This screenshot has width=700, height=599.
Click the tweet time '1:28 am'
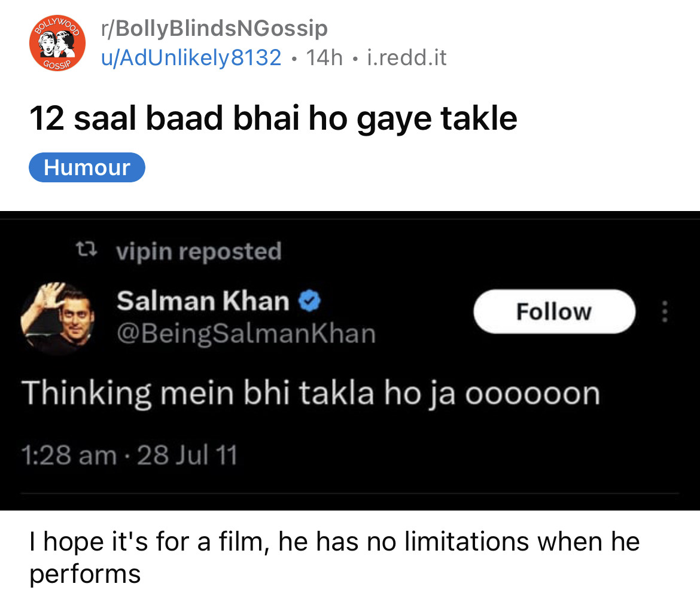pyautogui.click(x=69, y=456)
